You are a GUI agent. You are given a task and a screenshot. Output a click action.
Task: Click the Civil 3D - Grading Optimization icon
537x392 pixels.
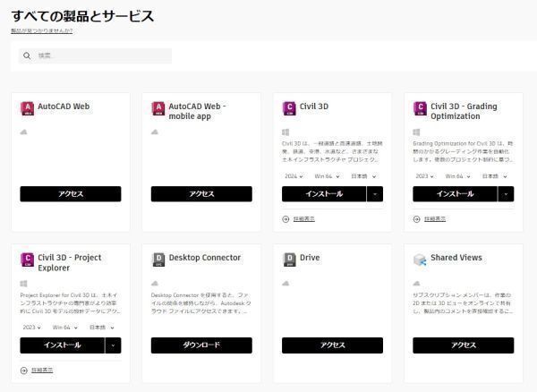click(420, 108)
